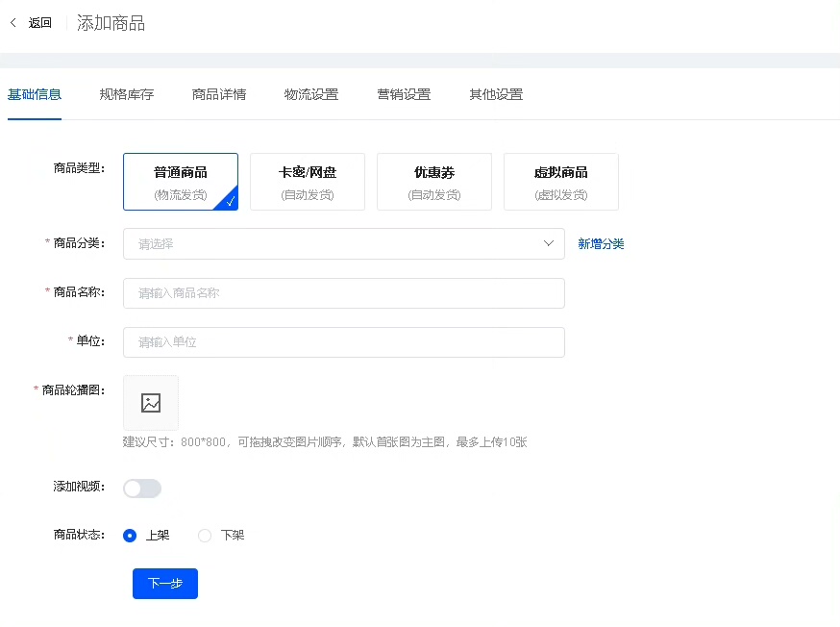Open the 物流设置 tab
Image resolution: width=840 pixels, height=627 pixels.
pyautogui.click(x=310, y=94)
